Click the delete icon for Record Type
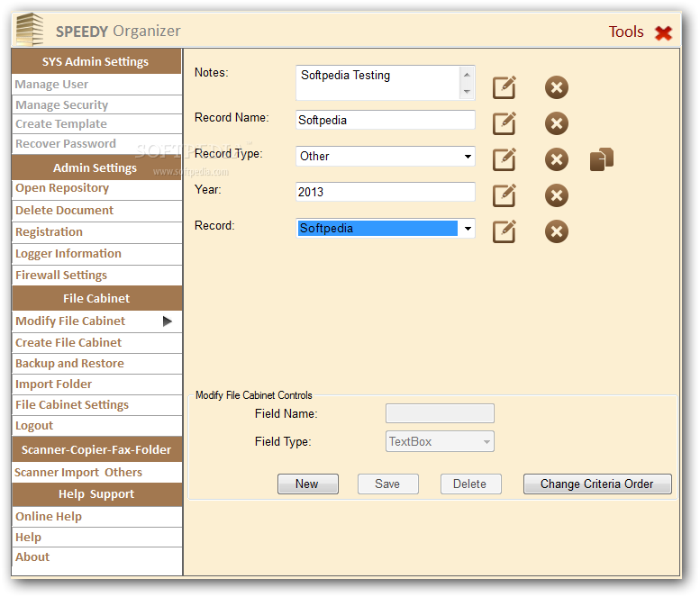The image size is (700, 597). (x=556, y=159)
